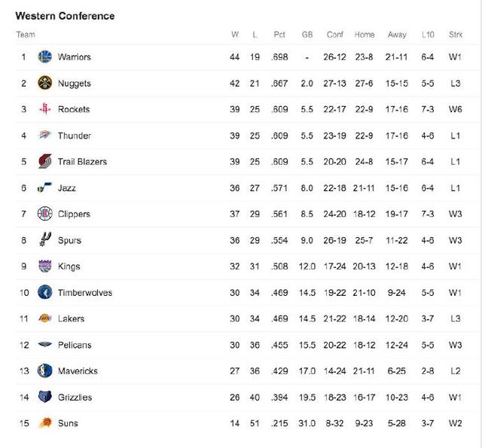Screen dimensions: 482x448
Task: Click the Clippers team logo
Action: point(45,214)
